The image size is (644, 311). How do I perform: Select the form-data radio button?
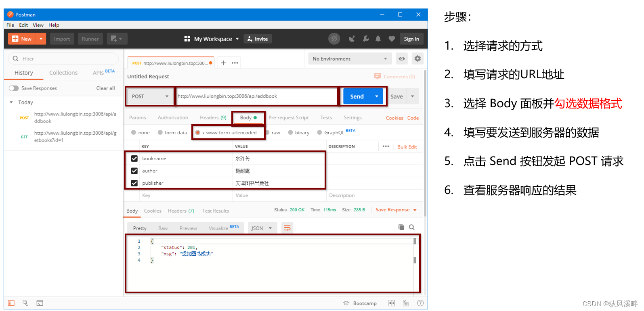[160, 132]
